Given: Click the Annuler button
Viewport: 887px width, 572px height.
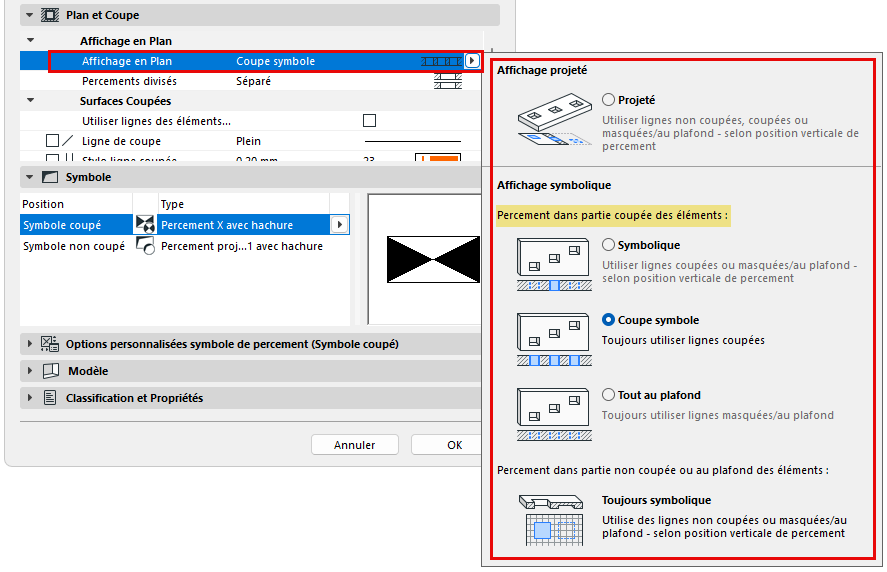Looking at the screenshot, I should 355,445.
